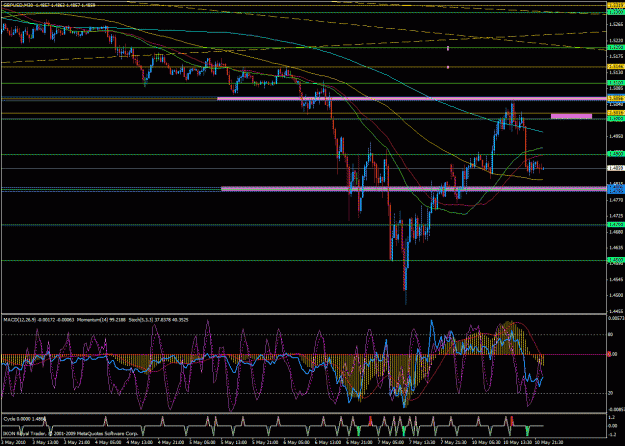Click the green 1.5100 price label
This screenshot has width=625, height=446.
tap(615, 83)
